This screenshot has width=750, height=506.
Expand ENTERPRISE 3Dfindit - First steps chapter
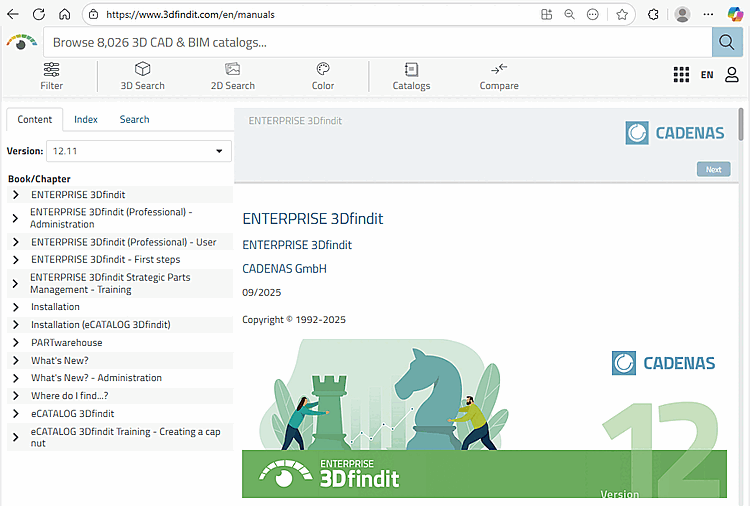pyautogui.click(x=16, y=260)
